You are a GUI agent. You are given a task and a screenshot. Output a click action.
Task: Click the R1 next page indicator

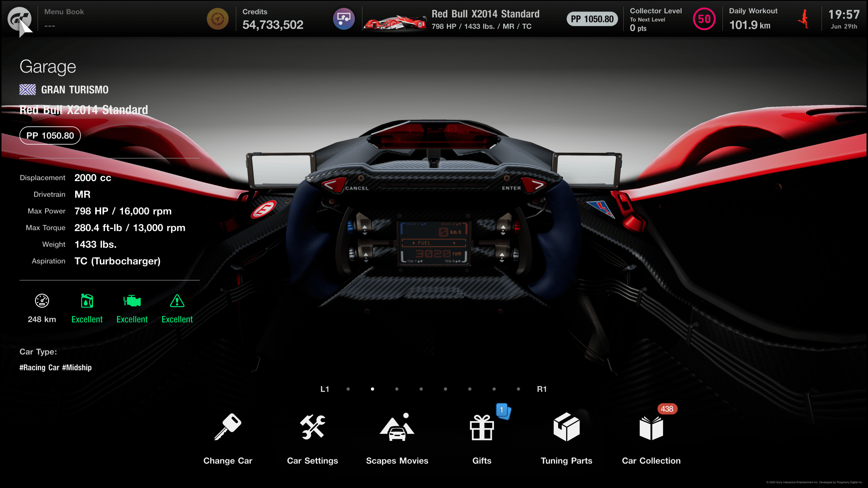pyautogui.click(x=542, y=389)
